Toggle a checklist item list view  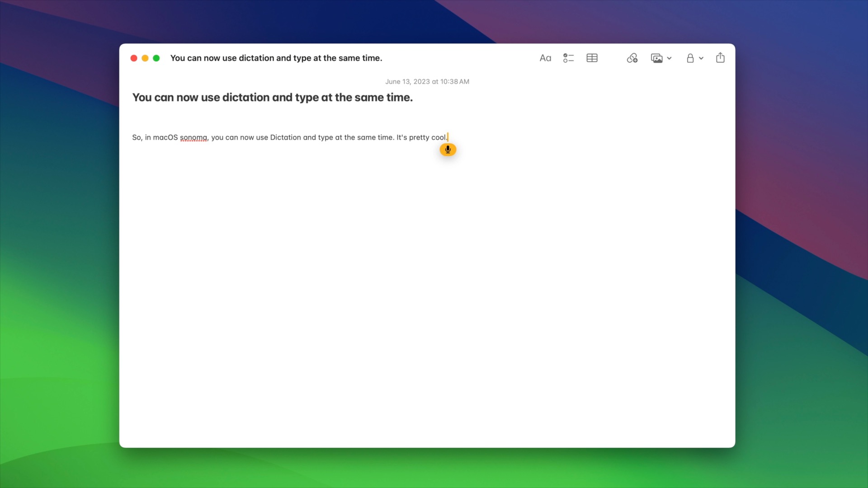click(568, 58)
